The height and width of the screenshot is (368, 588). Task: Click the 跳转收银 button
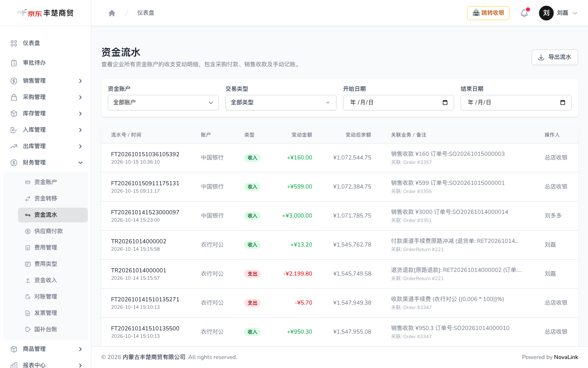click(x=488, y=13)
